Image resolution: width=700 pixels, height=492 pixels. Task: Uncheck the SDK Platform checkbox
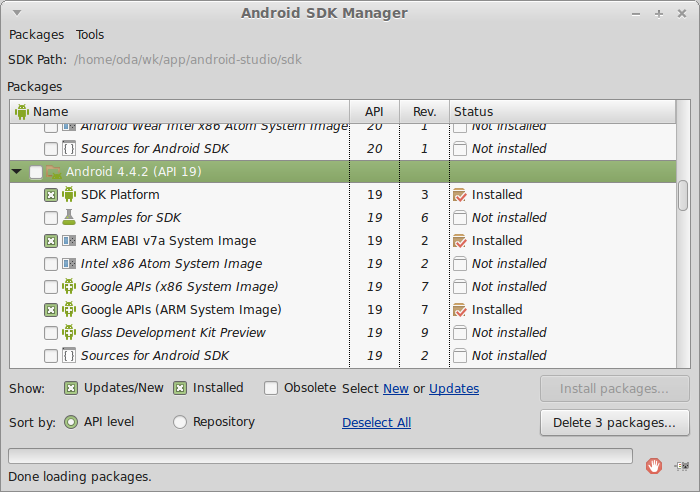click(x=51, y=195)
